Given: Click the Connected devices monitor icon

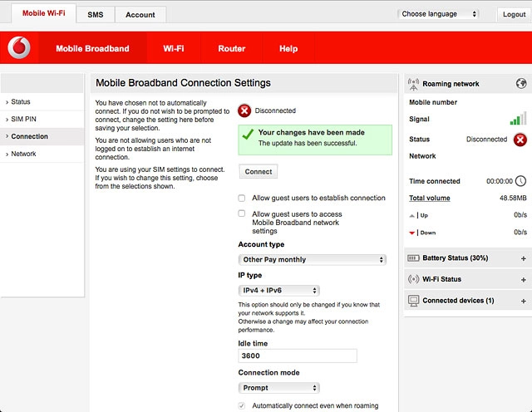Looking at the screenshot, I should click(x=414, y=301).
